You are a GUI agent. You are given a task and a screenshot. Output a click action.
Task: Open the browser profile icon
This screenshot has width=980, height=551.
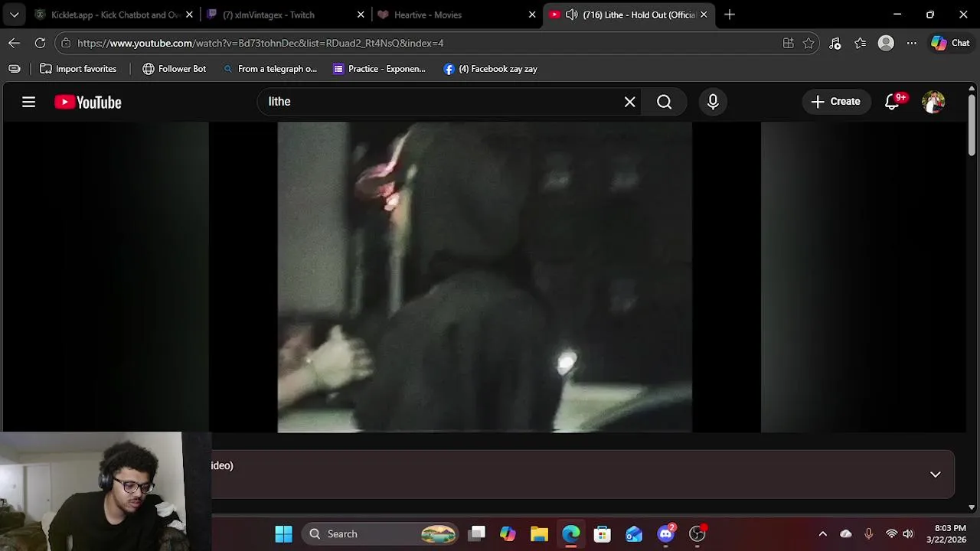click(886, 44)
